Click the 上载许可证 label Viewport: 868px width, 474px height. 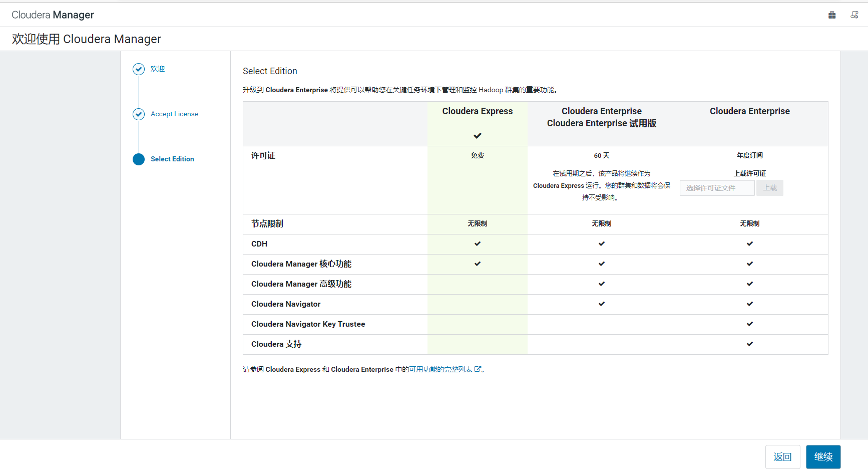pyautogui.click(x=750, y=173)
